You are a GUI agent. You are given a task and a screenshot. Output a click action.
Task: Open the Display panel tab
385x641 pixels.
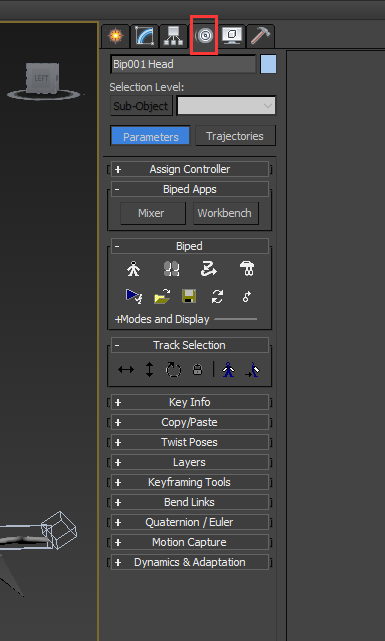[x=232, y=36]
